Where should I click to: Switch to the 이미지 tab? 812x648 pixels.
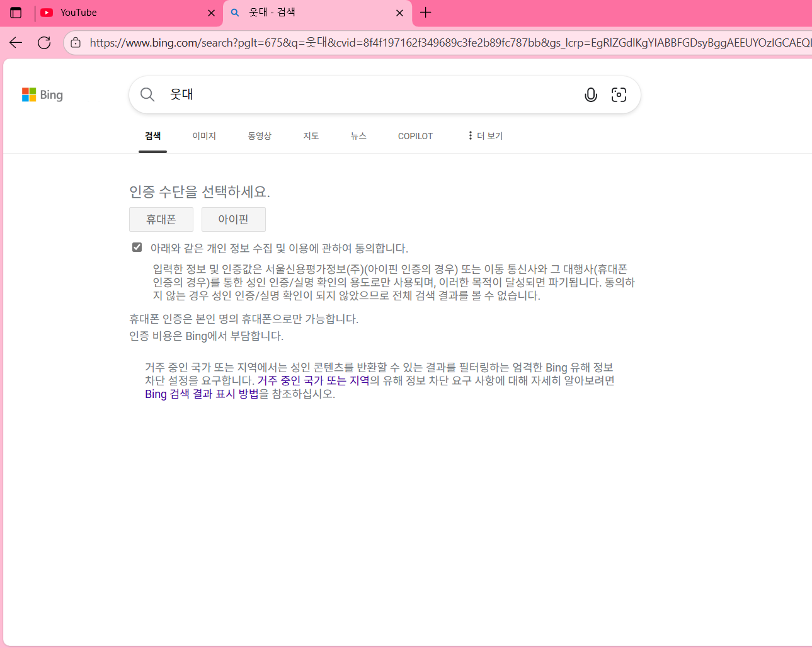click(x=204, y=136)
